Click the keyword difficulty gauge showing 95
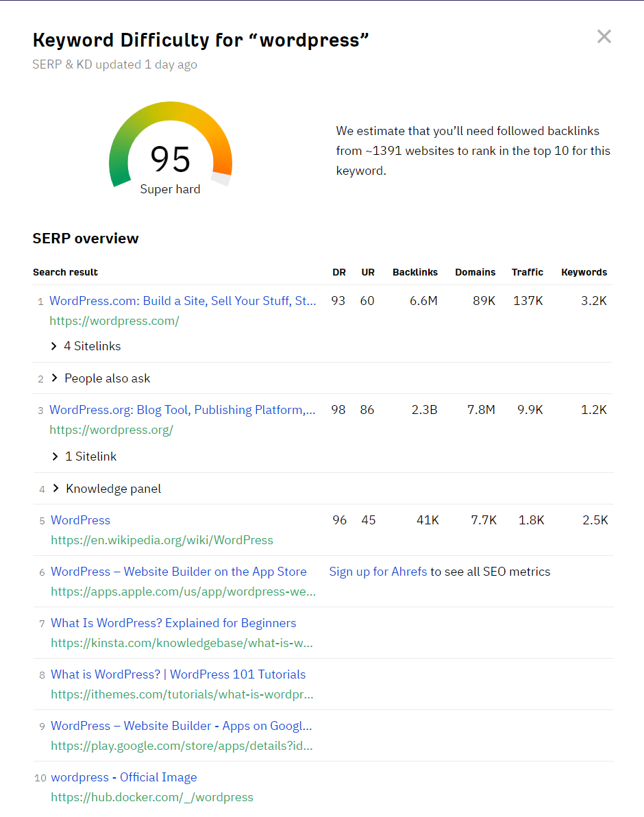 click(x=170, y=152)
